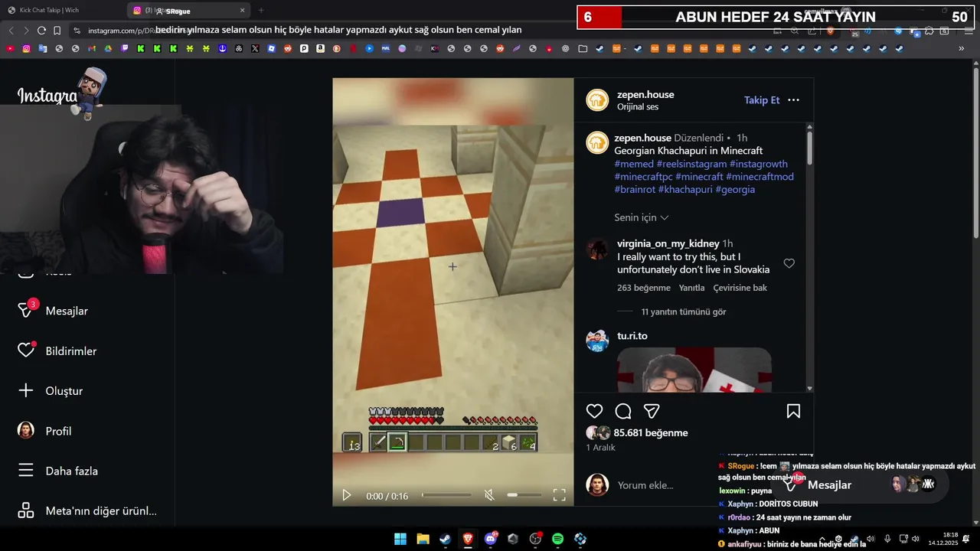
Task: Open the Brave browser taskbar icon
Action: [x=467, y=539]
